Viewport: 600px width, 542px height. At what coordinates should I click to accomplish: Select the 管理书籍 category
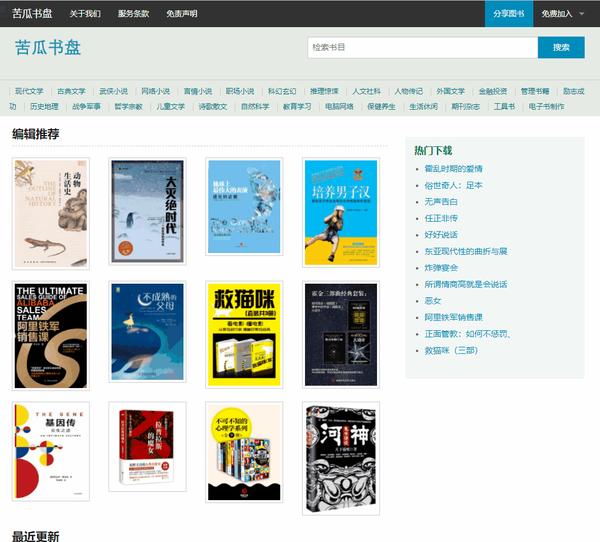click(x=535, y=91)
